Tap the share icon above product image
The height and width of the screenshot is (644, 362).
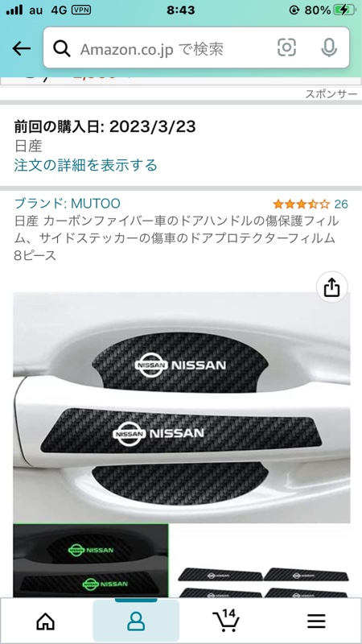[331, 287]
